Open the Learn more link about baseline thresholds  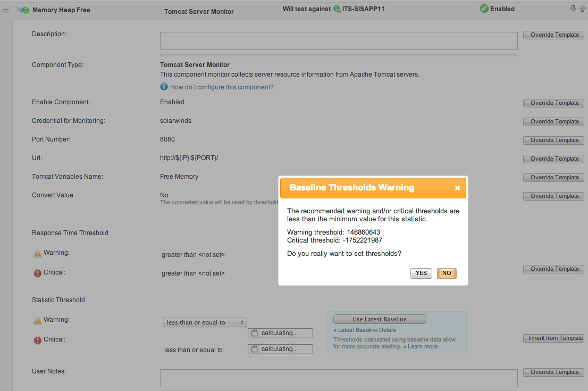[x=422, y=347]
